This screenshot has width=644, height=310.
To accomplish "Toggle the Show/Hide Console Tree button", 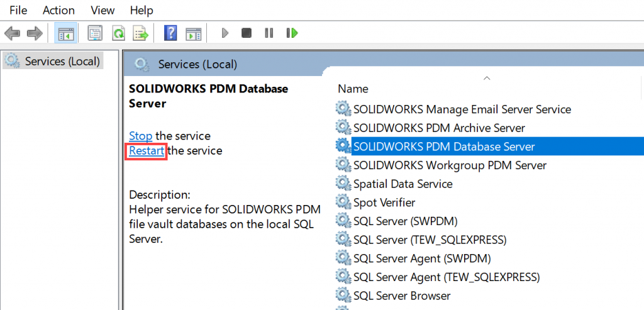I will pos(64,33).
